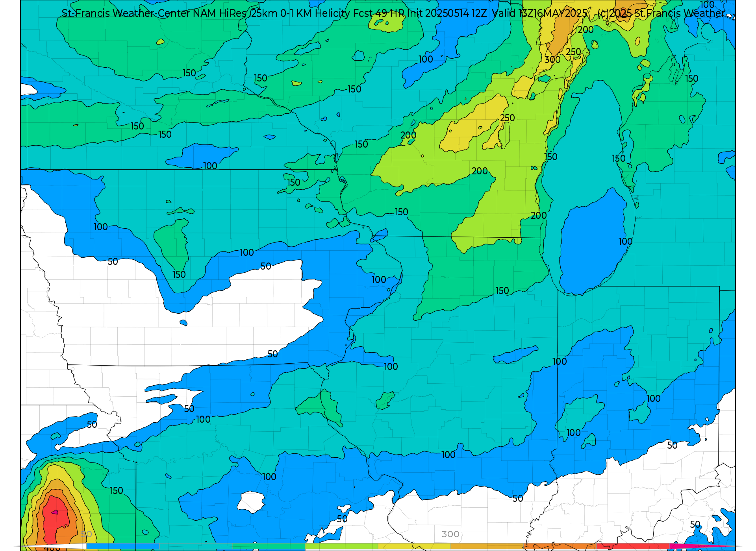Click the chart title "St-Francis Weather-Center NAM HiRes"
Viewport: 756px width, 551px height.
point(154,13)
